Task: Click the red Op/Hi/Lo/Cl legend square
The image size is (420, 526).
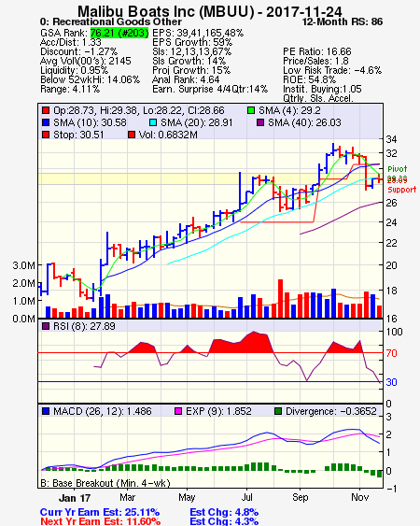Action: (46, 110)
